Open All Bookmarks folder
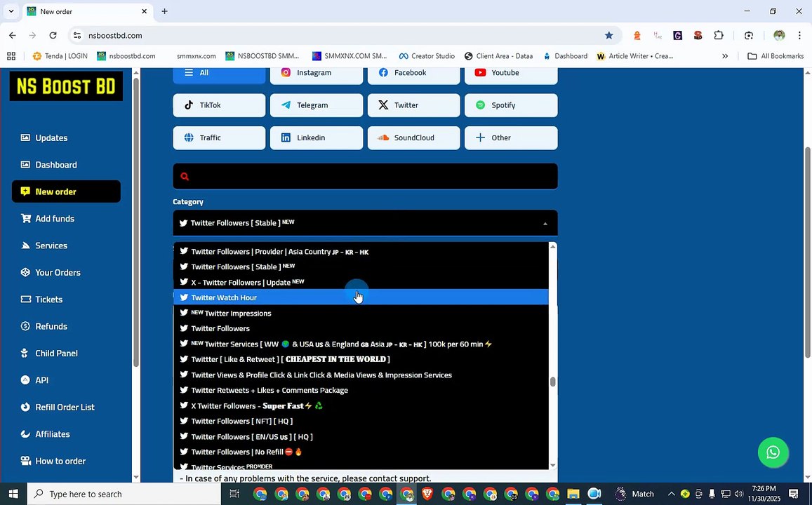The width and height of the screenshot is (812, 505). coord(776,56)
